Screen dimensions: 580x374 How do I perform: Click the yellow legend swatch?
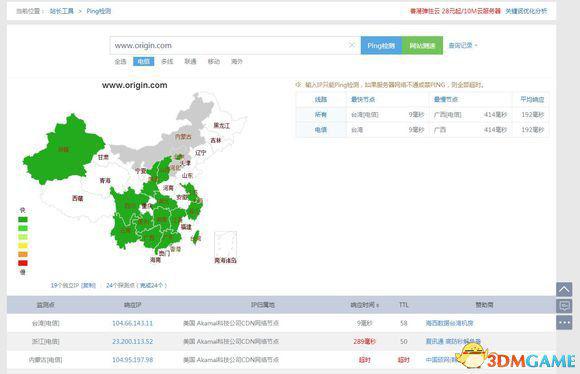pos(23,246)
